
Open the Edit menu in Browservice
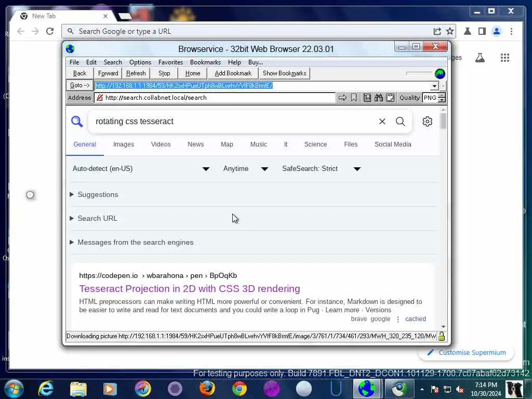(91, 62)
